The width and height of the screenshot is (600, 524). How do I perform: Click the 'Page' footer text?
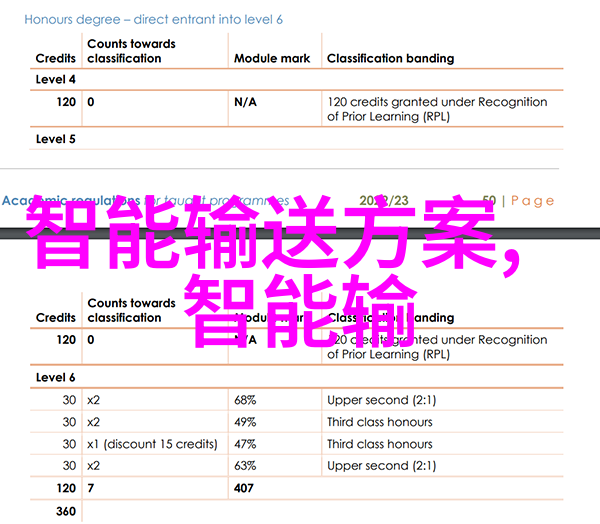coord(532,201)
